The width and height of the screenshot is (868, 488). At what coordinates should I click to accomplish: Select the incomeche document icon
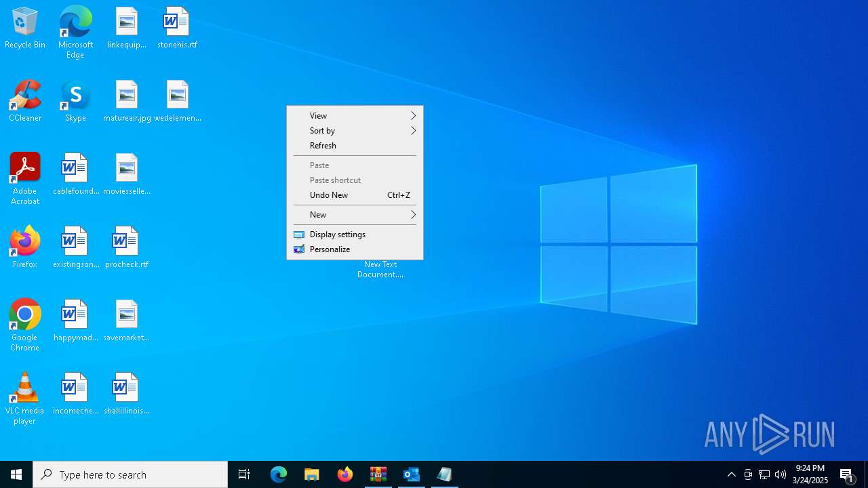(75, 394)
